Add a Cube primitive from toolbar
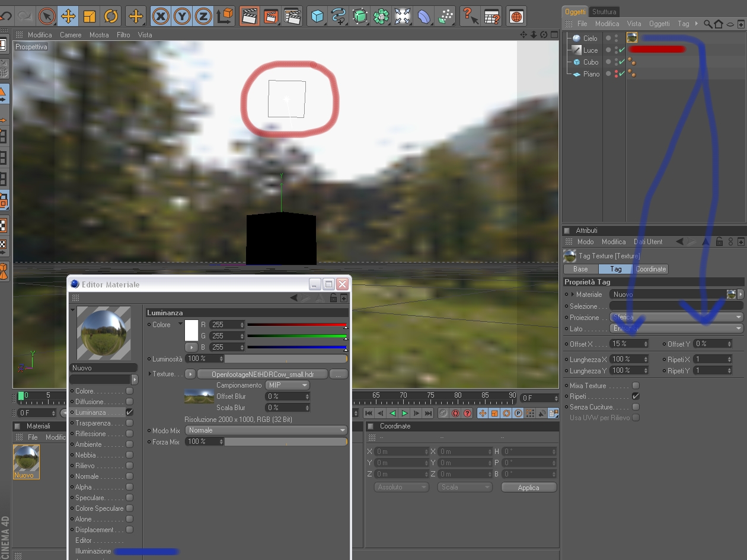The width and height of the screenshot is (747, 560). 317,16
